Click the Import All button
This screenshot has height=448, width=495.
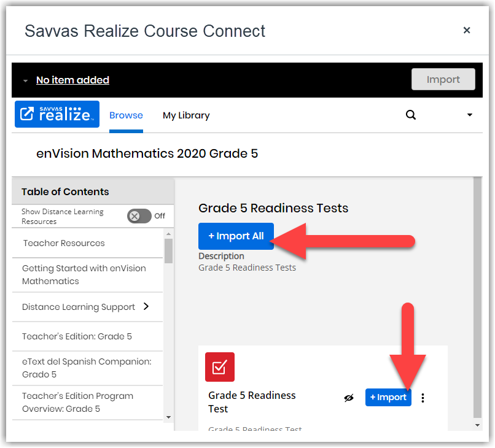(236, 236)
